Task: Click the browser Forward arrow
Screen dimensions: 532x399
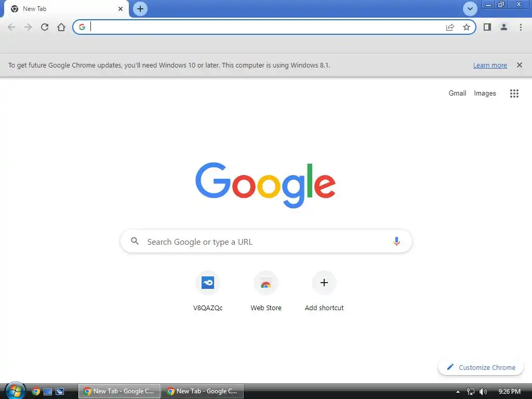Action: 28,27
